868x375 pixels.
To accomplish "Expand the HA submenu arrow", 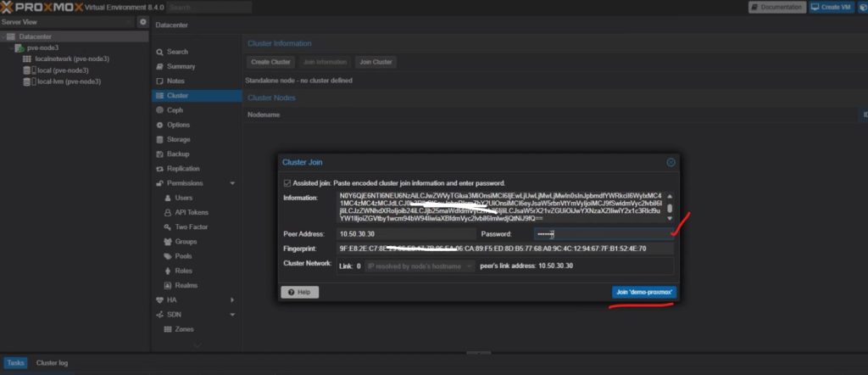I will pos(232,299).
